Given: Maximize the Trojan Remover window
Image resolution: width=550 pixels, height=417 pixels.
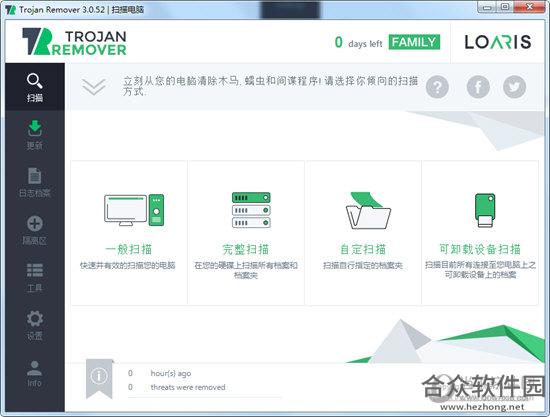Looking at the screenshot, I should [x=505, y=7].
